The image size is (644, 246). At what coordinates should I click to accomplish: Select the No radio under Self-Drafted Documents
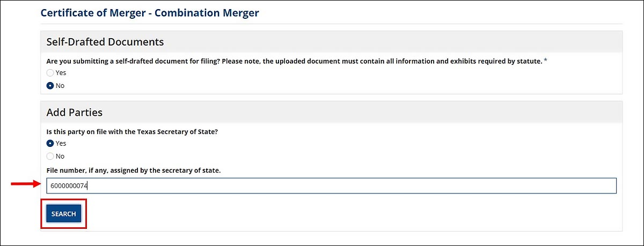click(50, 86)
